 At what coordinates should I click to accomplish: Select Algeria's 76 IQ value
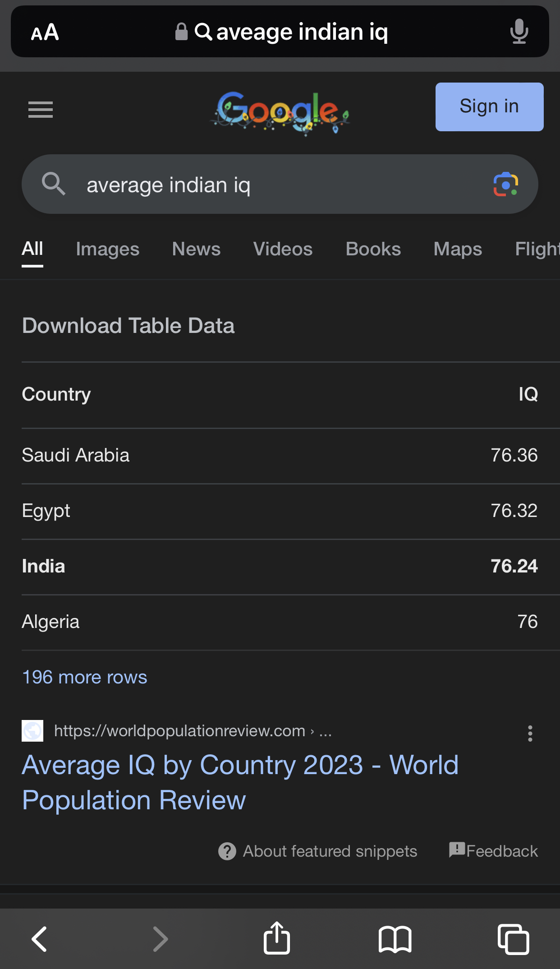(x=528, y=622)
